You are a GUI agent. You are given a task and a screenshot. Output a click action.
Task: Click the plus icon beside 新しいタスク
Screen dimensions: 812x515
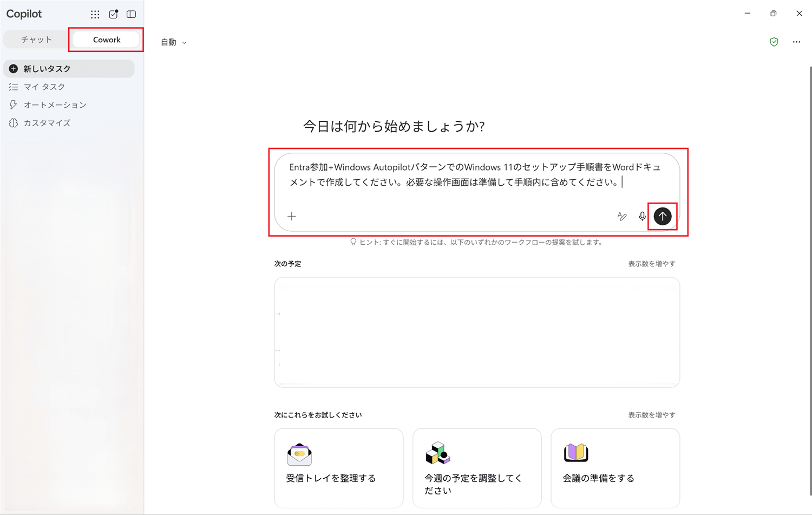pyautogui.click(x=14, y=69)
